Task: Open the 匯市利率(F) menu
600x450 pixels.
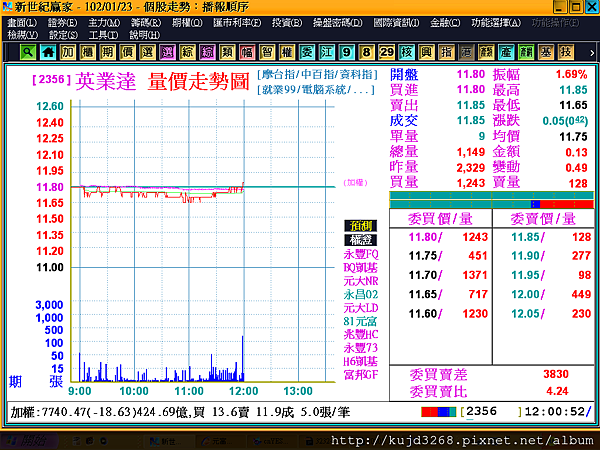Action: coord(237,23)
